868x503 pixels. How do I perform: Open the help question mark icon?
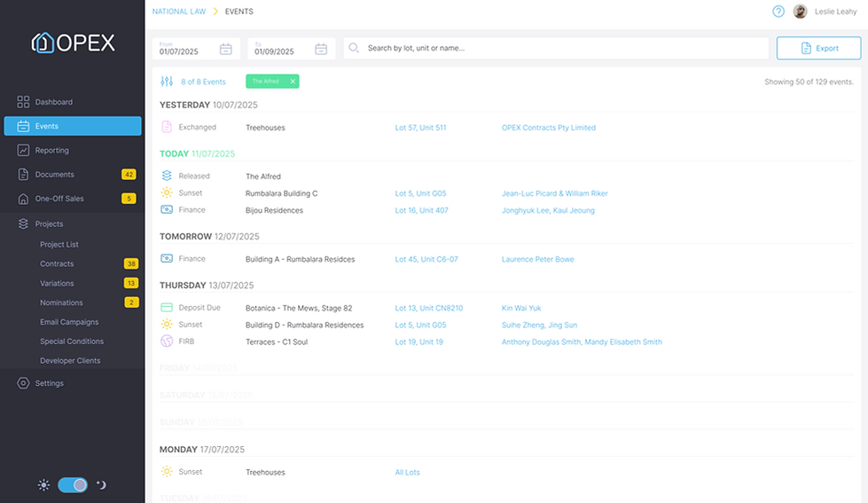coord(778,11)
